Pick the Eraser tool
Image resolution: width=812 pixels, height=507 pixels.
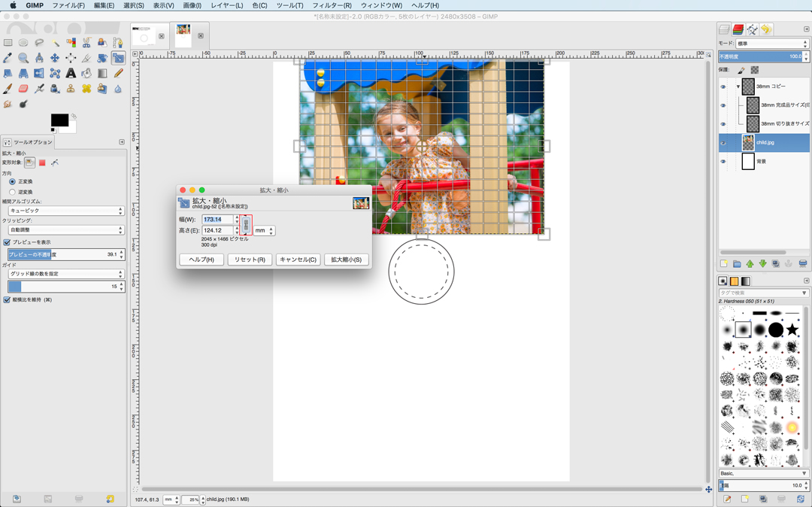[23, 89]
